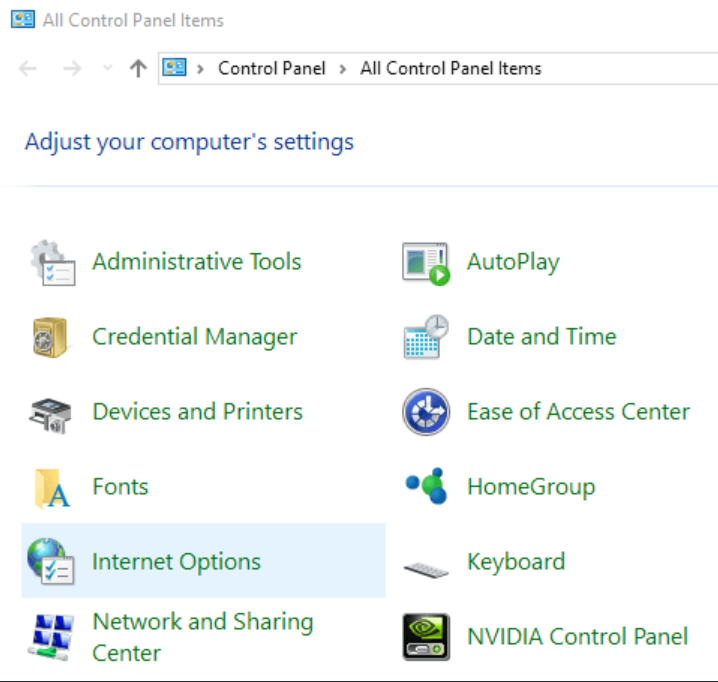Open the Internet Options text link
The width and height of the screenshot is (718, 682).
tap(176, 562)
